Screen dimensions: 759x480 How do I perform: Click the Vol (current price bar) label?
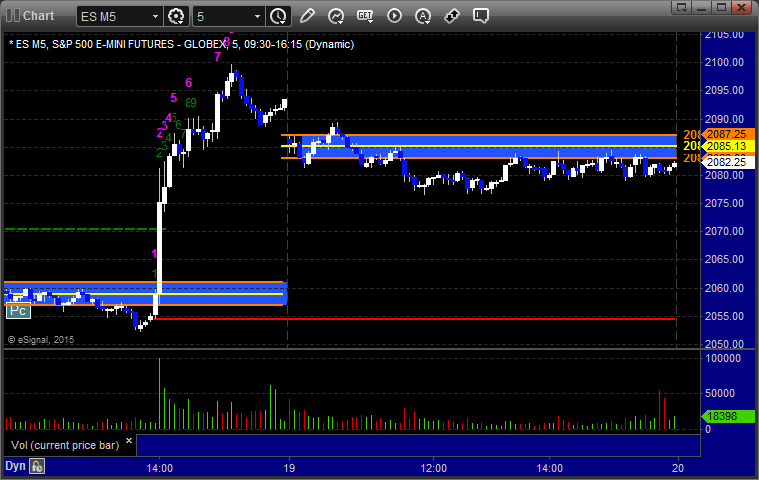(65, 445)
